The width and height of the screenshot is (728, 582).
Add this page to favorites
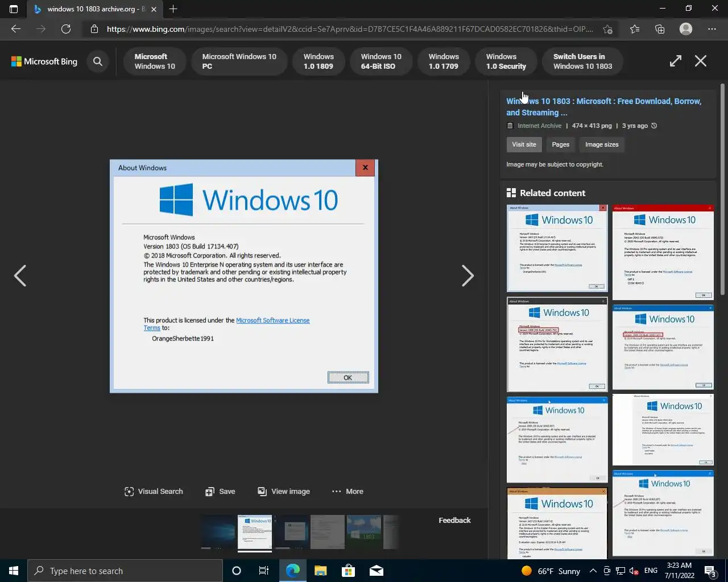(607, 29)
